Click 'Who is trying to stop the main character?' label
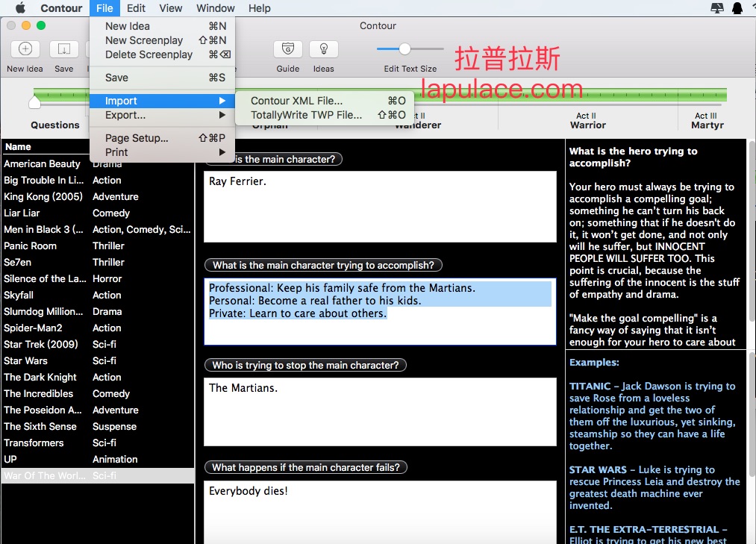Viewport: 756px width, 544px height. (306, 365)
